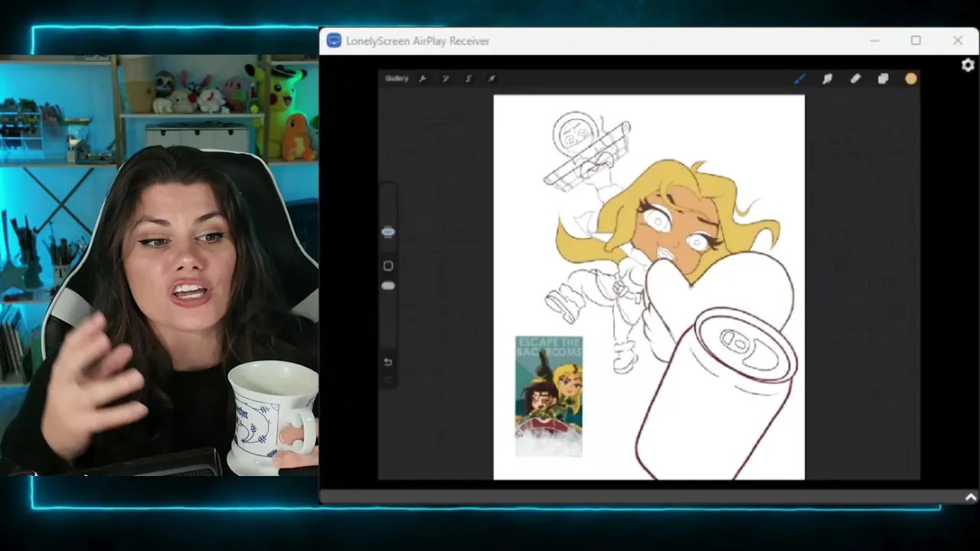This screenshot has width=980, height=551.
Task: Adjust the brush opacity slider handle
Action: (x=388, y=285)
